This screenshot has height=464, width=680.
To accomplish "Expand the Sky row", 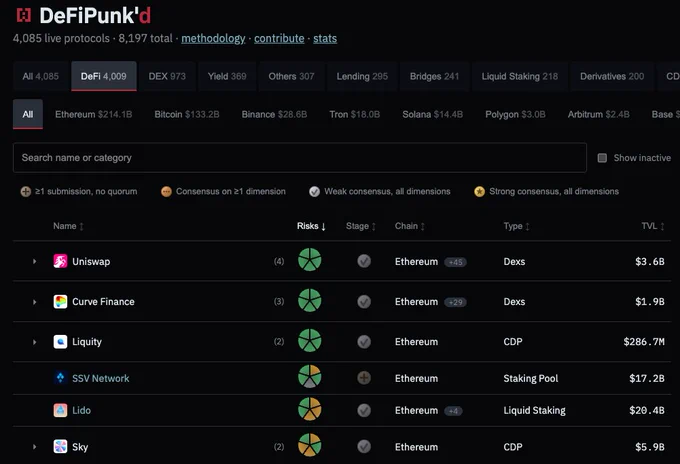I will point(34,447).
